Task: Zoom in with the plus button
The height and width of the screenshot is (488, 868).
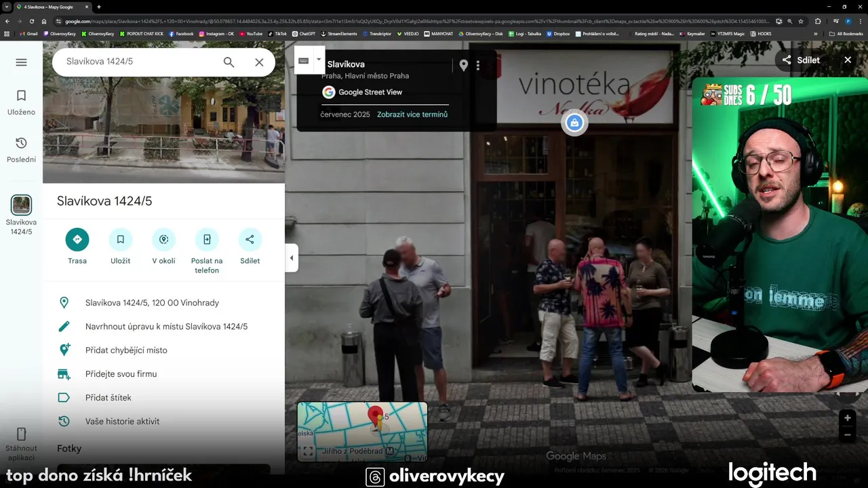Action: click(847, 418)
